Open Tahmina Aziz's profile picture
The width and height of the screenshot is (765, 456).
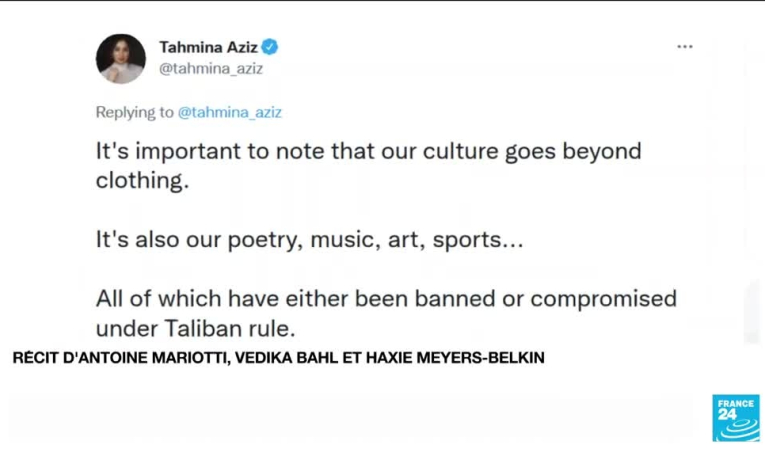click(x=121, y=58)
